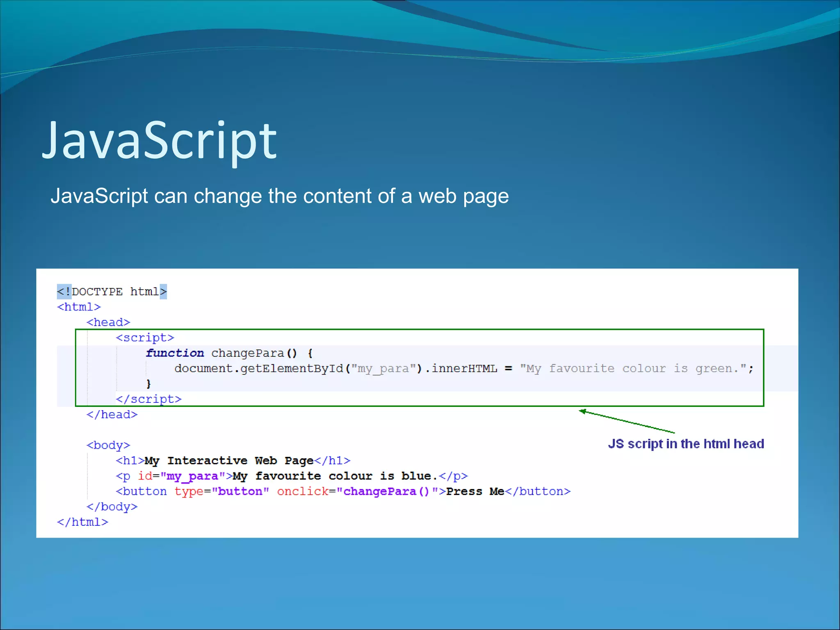
Task: Click the opening <body> tag
Action: pos(108,445)
